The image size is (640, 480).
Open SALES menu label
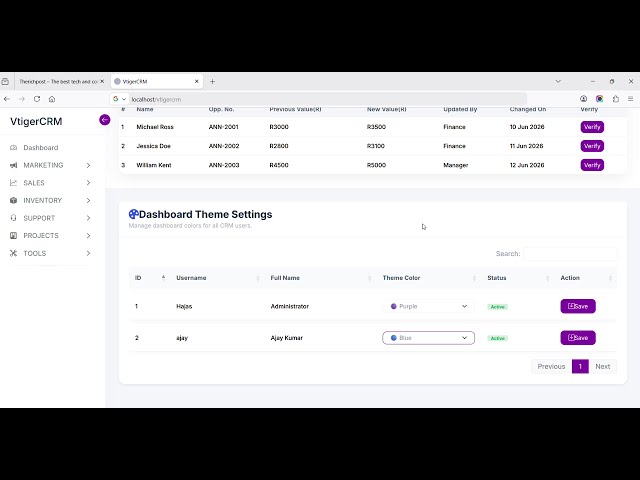[34, 183]
